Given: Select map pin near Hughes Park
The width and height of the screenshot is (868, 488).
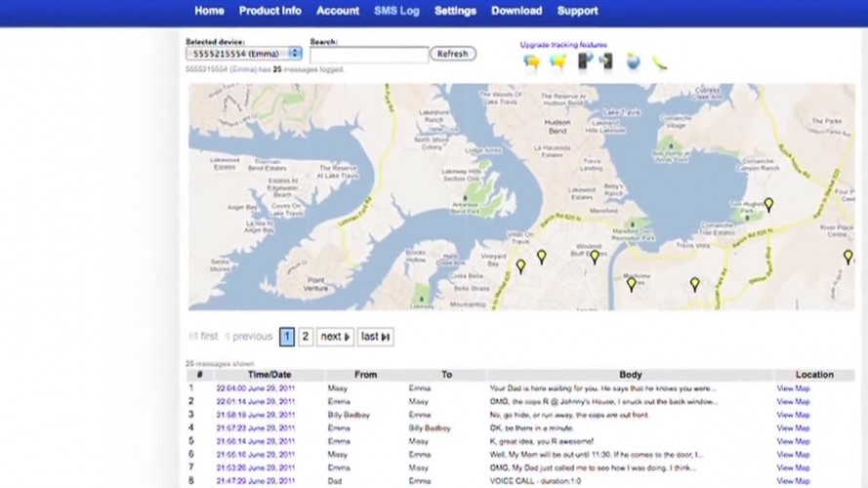Looking at the screenshot, I should click(768, 205).
